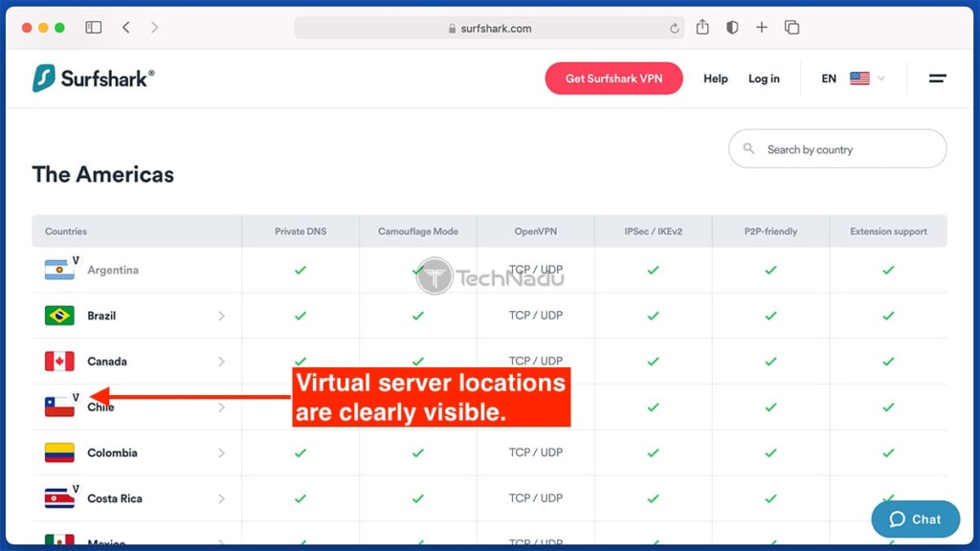Click the Private DNS column header
The width and height of the screenshot is (980, 551).
[301, 231]
